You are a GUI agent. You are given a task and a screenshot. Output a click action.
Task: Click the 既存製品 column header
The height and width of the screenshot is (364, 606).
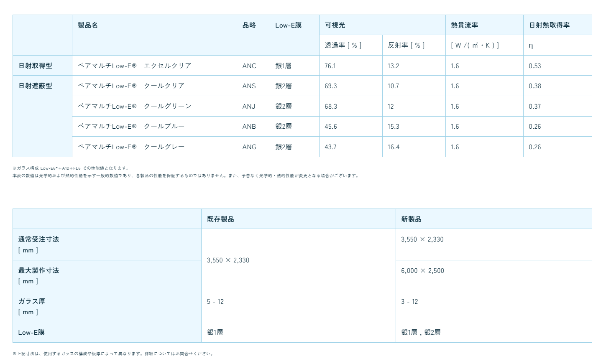pyautogui.click(x=220, y=219)
